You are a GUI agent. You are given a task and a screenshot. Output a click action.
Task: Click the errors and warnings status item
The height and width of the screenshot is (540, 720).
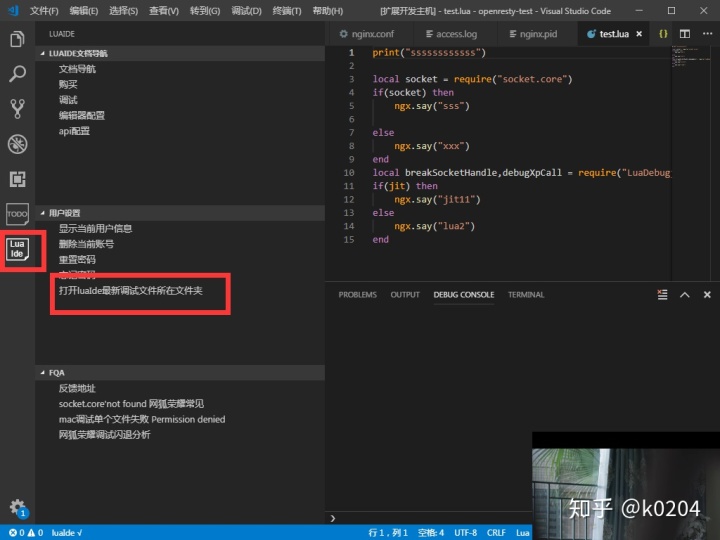click(27, 533)
